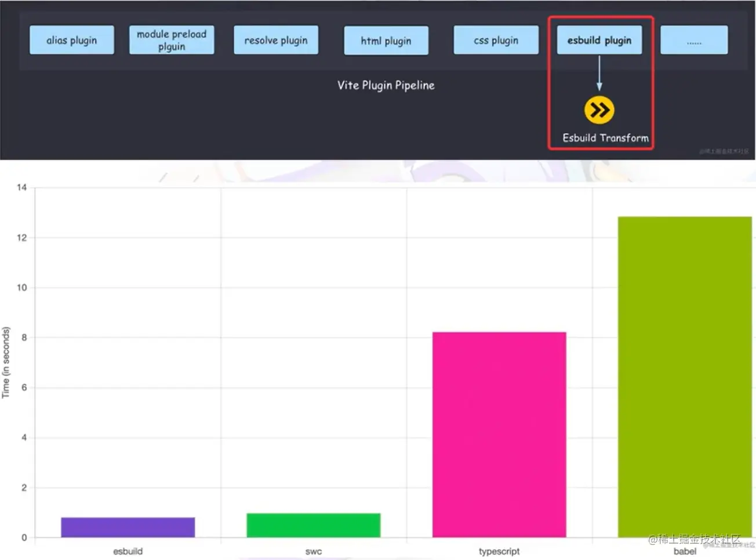Select the alias plugin box
This screenshot has width=756, height=560.
pyautogui.click(x=72, y=40)
